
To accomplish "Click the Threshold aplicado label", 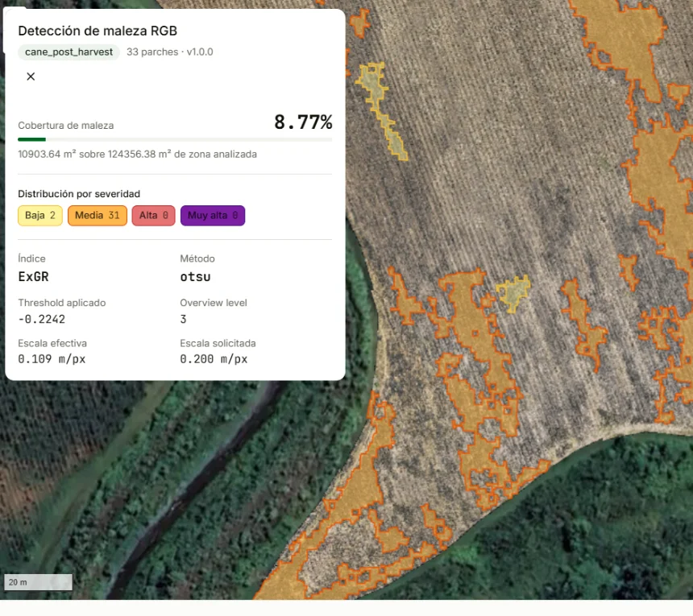I will pos(62,303).
